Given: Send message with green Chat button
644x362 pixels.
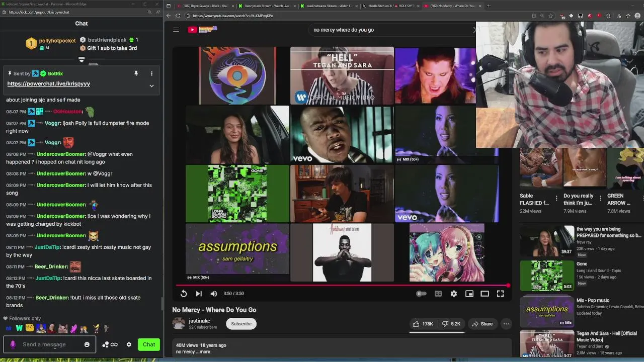Looking at the screenshot, I should click(x=149, y=344).
